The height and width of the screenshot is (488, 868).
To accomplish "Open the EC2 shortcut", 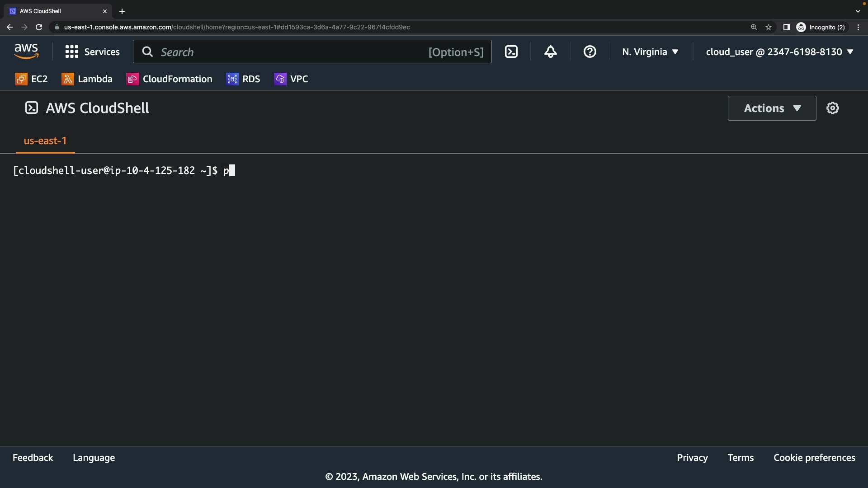I will [x=31, y=79].
